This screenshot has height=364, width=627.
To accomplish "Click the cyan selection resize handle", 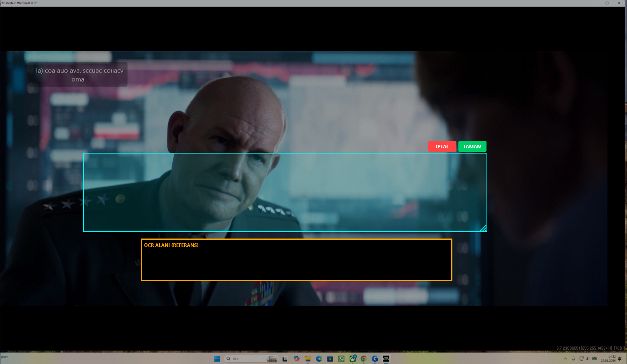I will click(483, 228).
